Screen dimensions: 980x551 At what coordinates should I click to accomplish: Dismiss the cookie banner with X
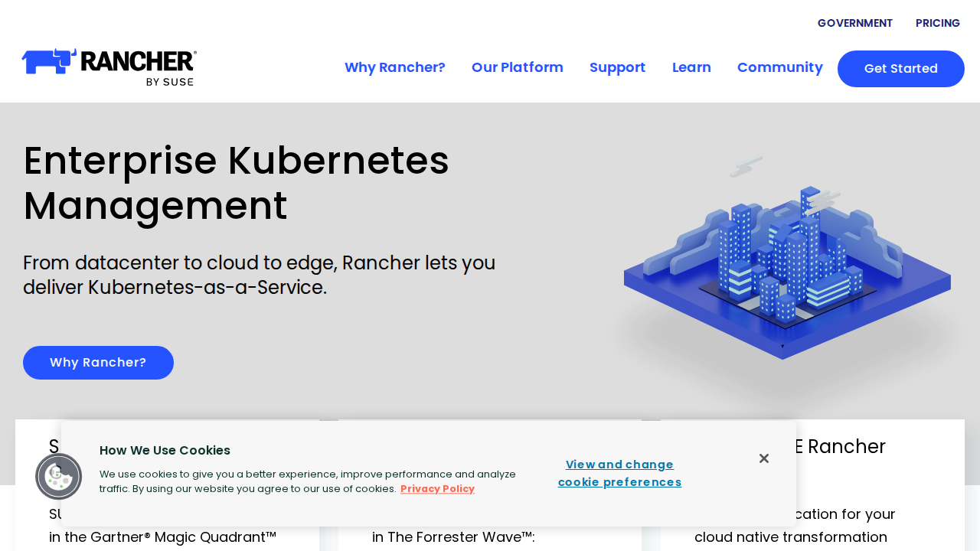(x=763, y=458)
